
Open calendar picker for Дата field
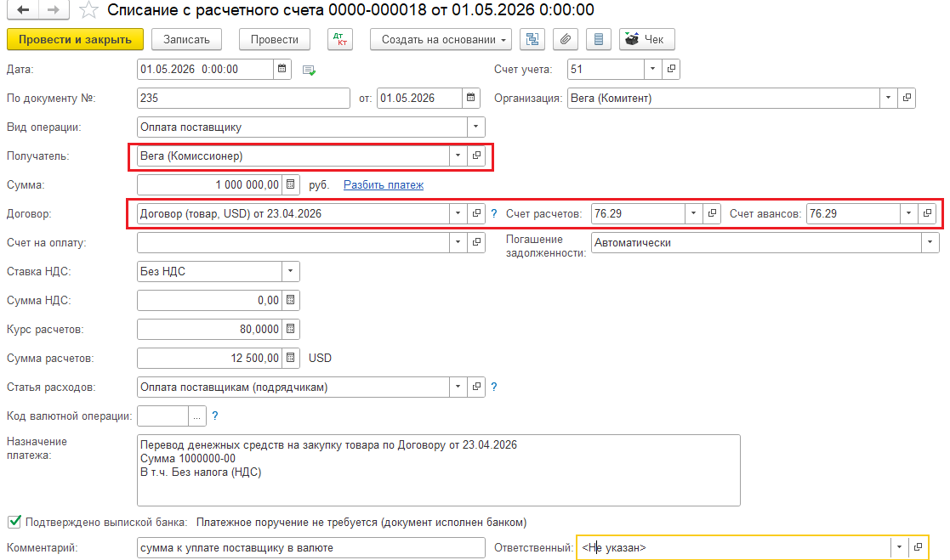coord(282,69)
